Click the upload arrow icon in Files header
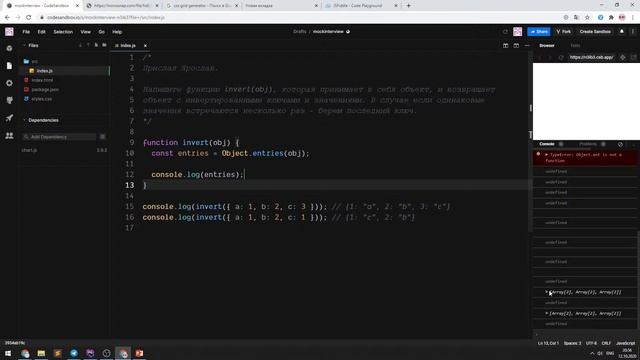640x360 pixels. pyautogui.click(x=88, y=45)
